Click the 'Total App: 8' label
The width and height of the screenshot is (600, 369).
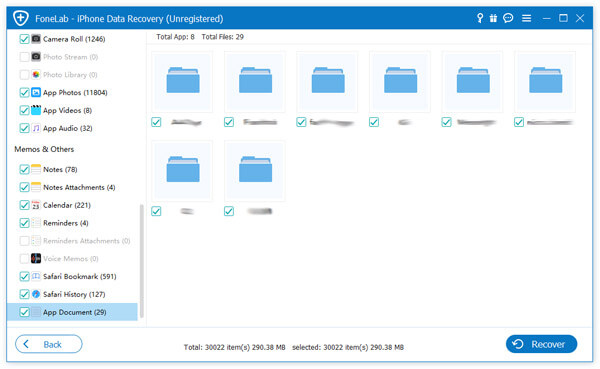pos(175,37)
